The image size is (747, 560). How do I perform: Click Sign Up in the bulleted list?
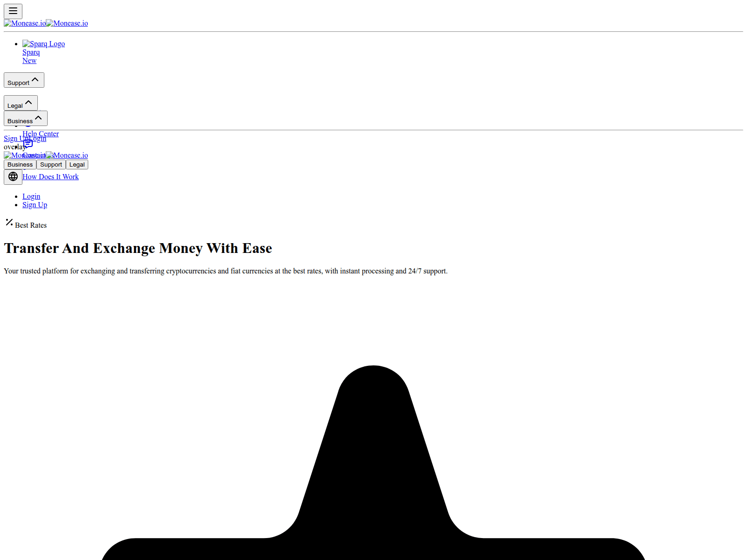[x=35, y=205]
